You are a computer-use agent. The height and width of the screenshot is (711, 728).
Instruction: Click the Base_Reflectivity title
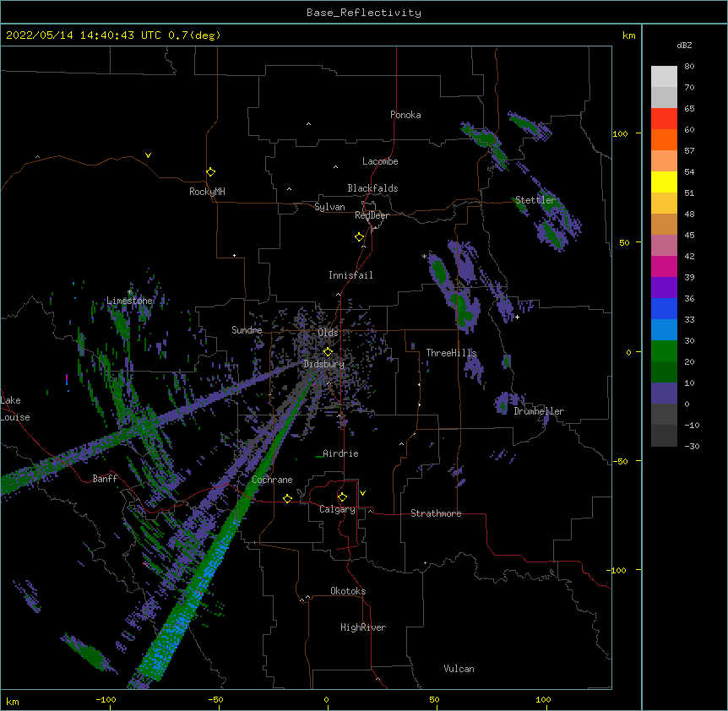coord(364,13)
